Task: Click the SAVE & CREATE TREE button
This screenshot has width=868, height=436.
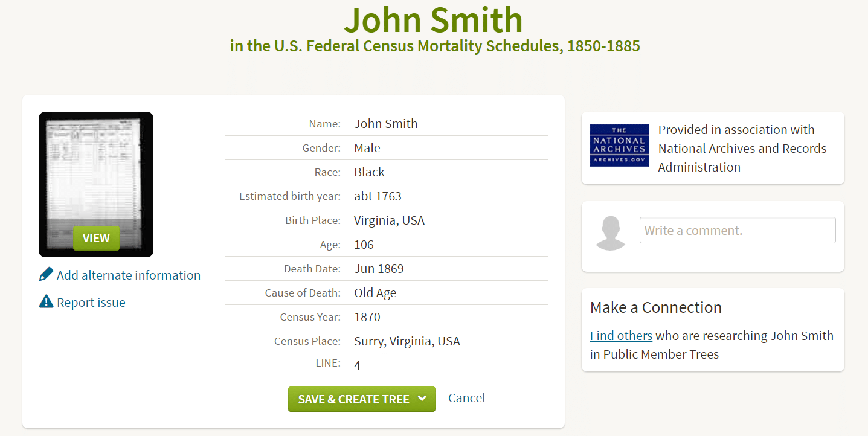Action: pyautogui.click(x=361, y=399)
